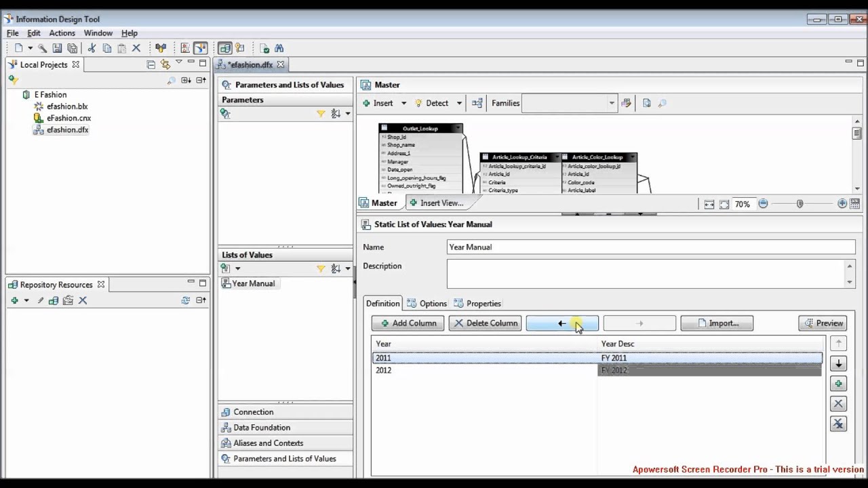
Task: Click the New file icon in main toolbar
Action: (x=18, y=48)
